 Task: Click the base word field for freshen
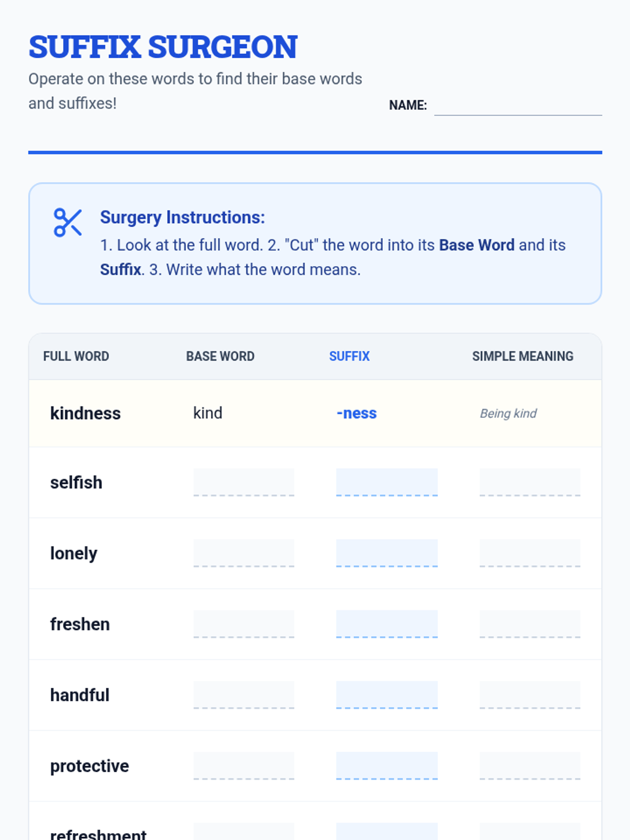point(244,624)
